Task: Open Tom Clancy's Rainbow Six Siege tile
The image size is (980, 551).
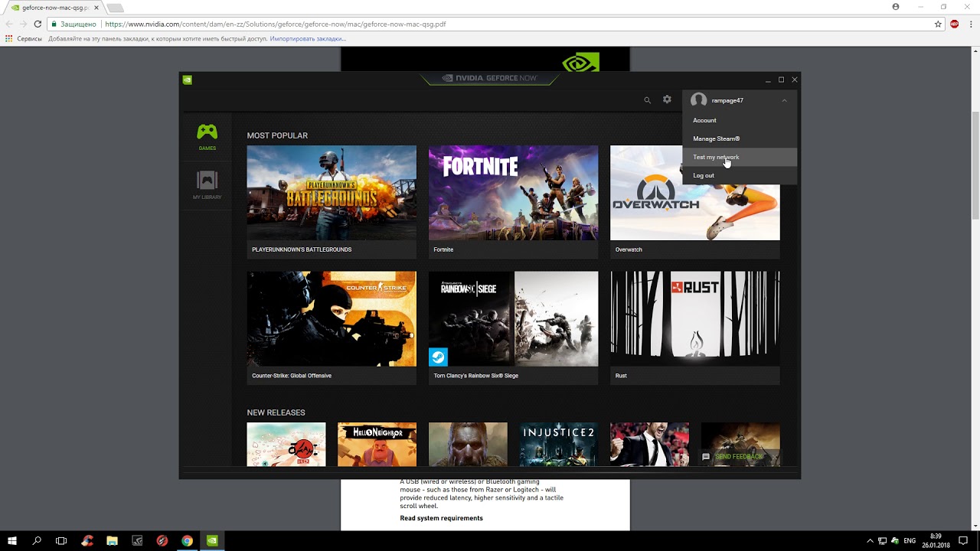Action: coord(513,328)
